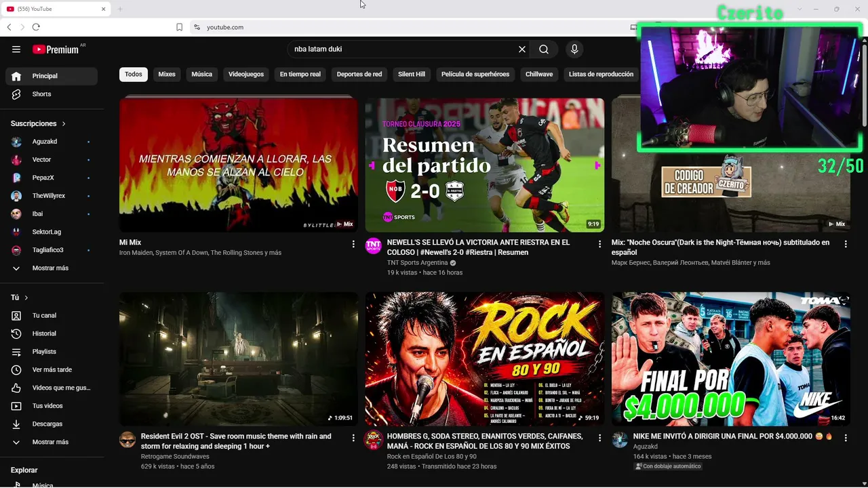Screen dimensions: 868x488
Task: Open Ver más tarde list
Action: 52,369
